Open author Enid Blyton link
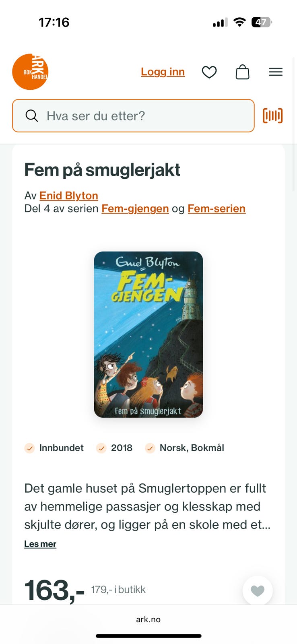Viewport: 297px width, 644px height. pyautogui.click(x=69, y=196)
